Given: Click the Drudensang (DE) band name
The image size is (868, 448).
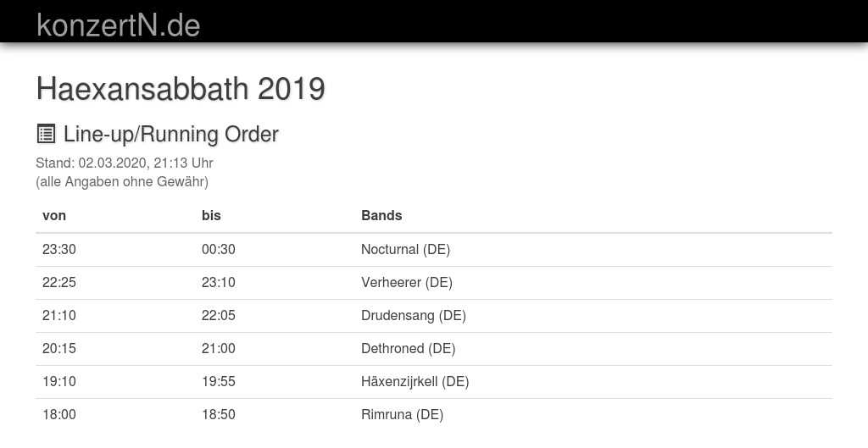Looking at the screenshot, I should [414, 315].
